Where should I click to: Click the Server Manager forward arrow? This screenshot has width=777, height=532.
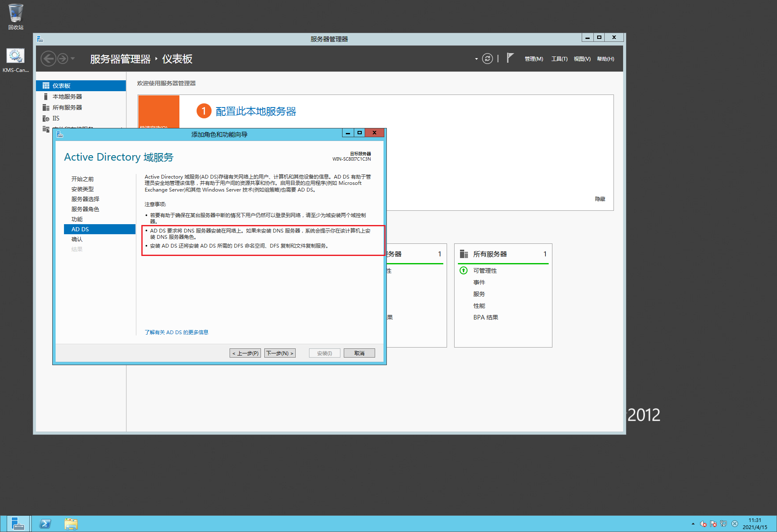click(63, 59)
